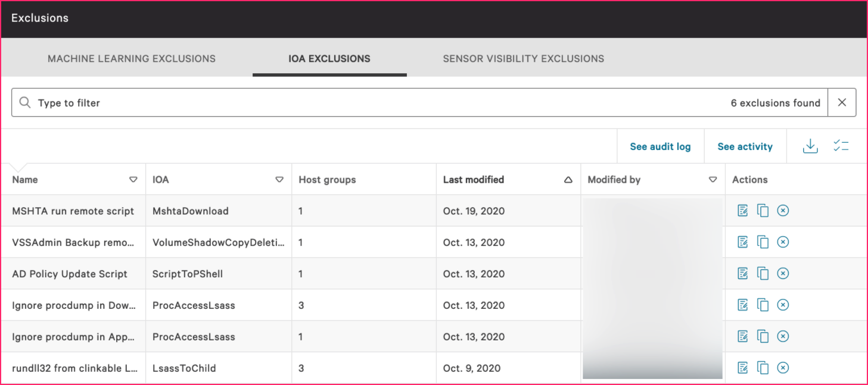Edit the AD Policy Update Script exclusion
The height and width of the screenshot is (385, 868).
743,274
